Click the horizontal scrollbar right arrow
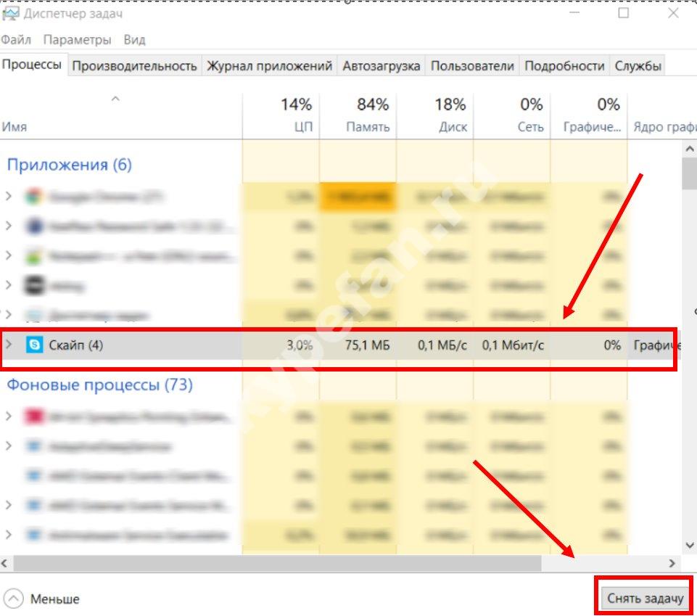The width and height of the screenshot is (697, 616). (672, 564)
